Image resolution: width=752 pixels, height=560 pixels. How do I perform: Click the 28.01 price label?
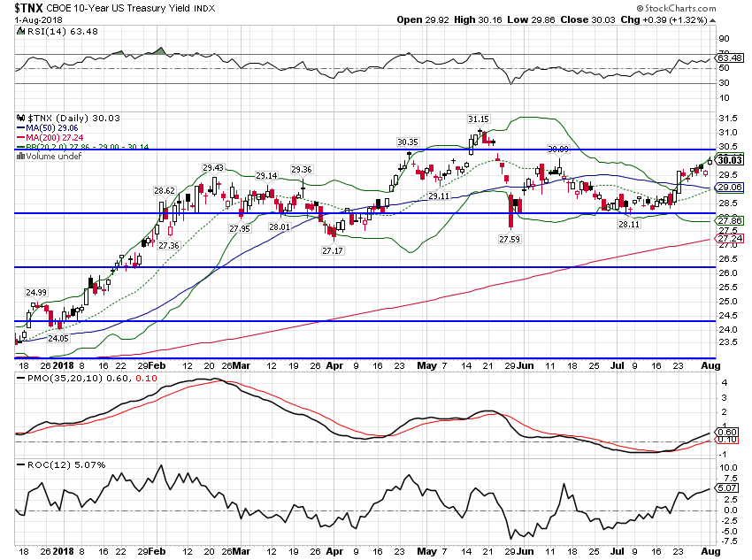click(x=280, y=226)
